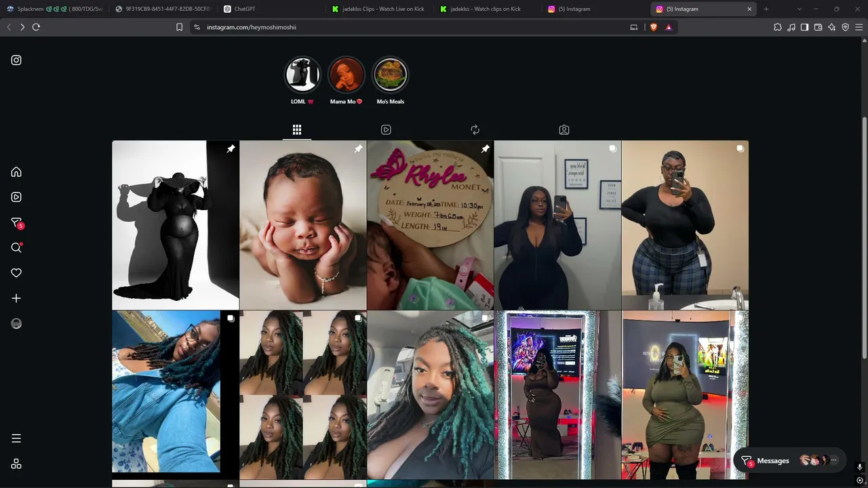Expand the more chats dots in Messages pill
Image resolution: width=868 pixels, height=488 pixels.
coord(833,461)
